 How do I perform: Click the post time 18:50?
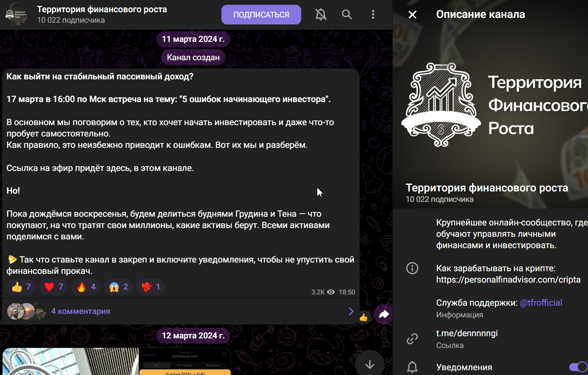click(x=347, y=292)
